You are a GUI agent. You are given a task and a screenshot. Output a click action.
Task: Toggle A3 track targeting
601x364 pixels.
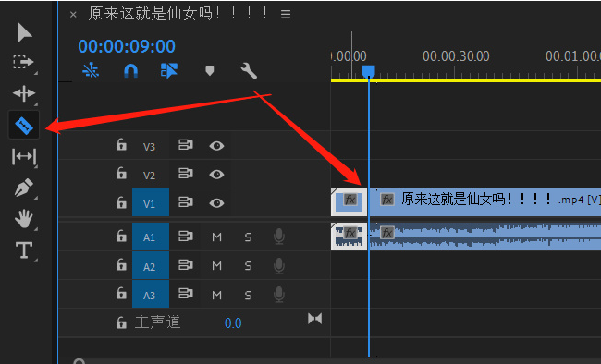pyautogui.click(x=151, y=295)
